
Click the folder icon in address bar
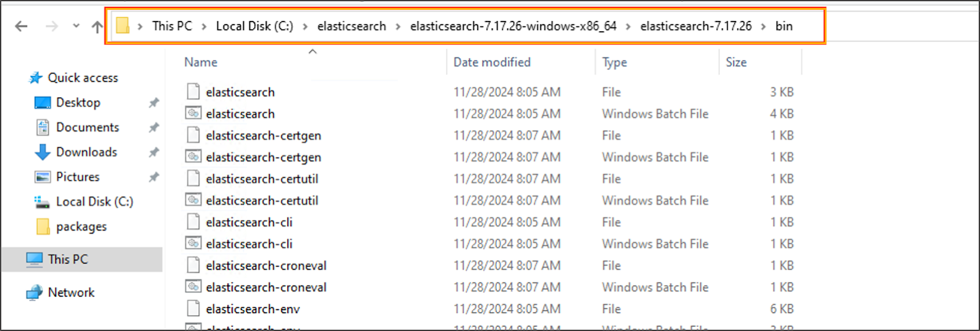click(x=123, y=26)
